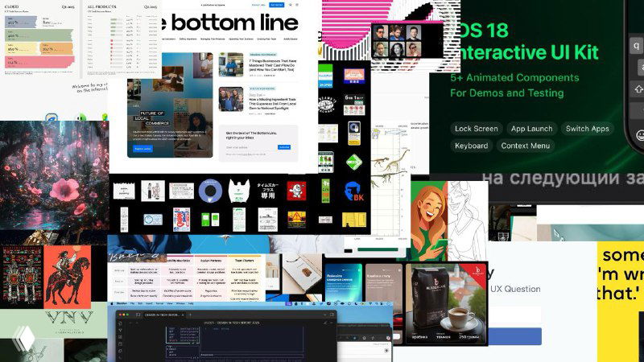Click the blue Register button on hero card
The image size is (644, 362).
tap(141, 149)
